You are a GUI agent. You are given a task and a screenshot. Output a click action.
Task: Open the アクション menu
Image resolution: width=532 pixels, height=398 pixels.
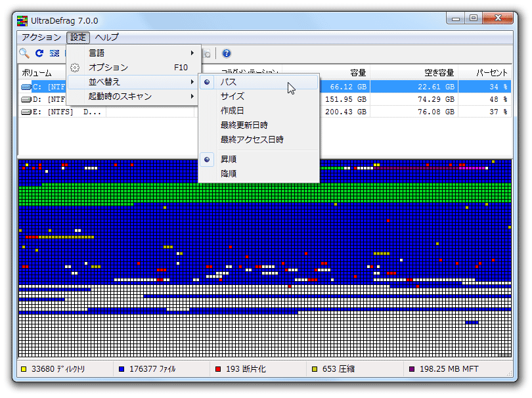(41, 37)
